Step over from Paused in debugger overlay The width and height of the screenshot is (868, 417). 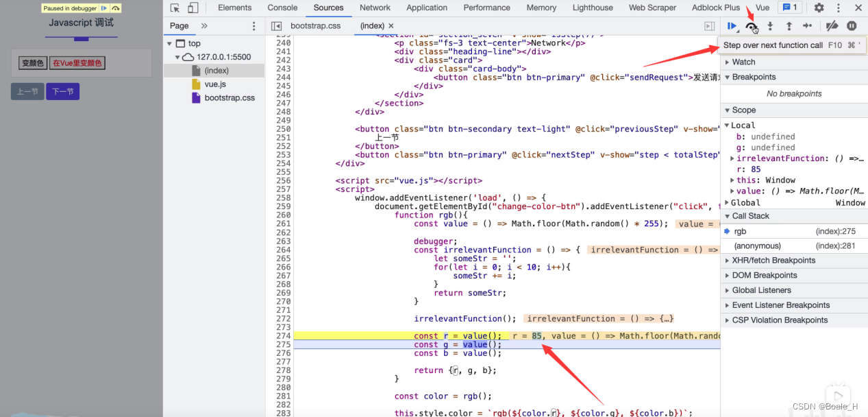[116, 8]
